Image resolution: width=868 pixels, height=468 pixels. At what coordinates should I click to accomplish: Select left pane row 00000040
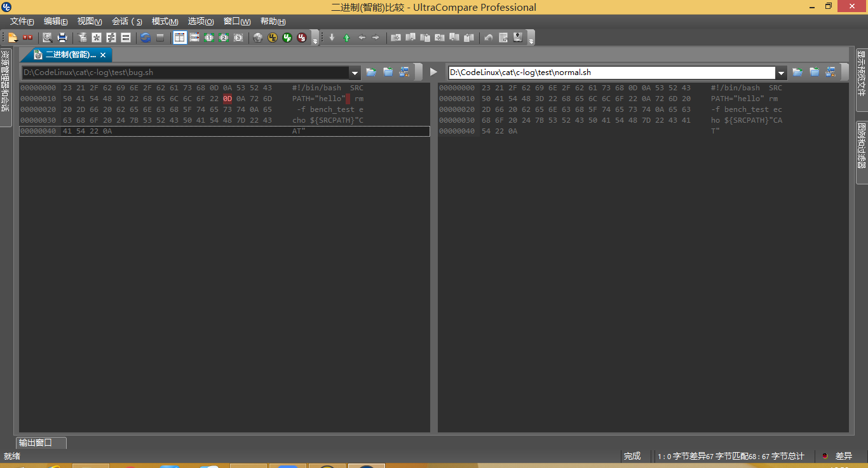click(224, 131)
